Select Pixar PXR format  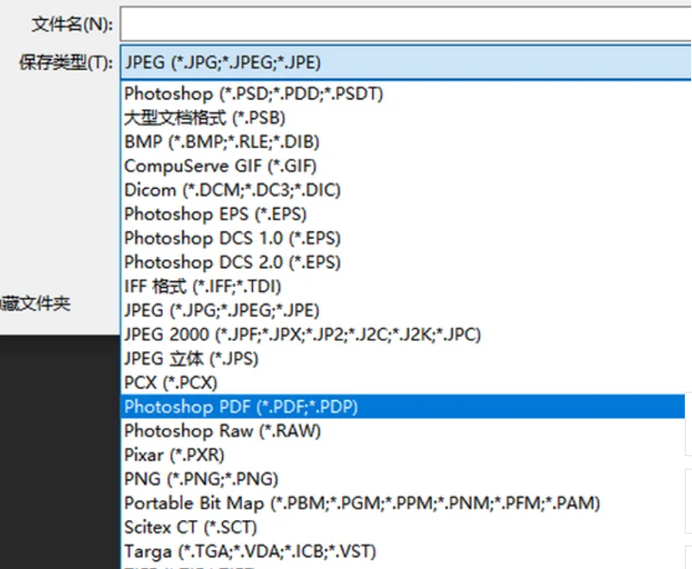[172, 455]
